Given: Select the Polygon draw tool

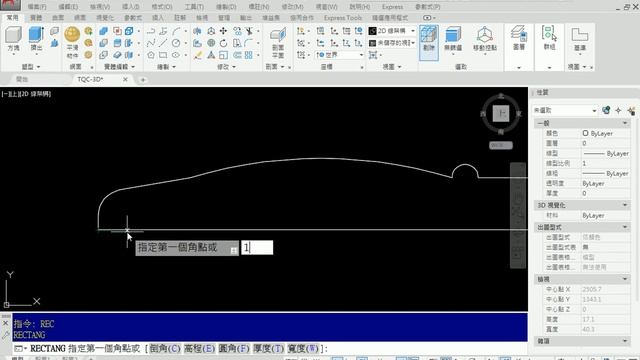Looking at the screenshot, I should (151, 55).
